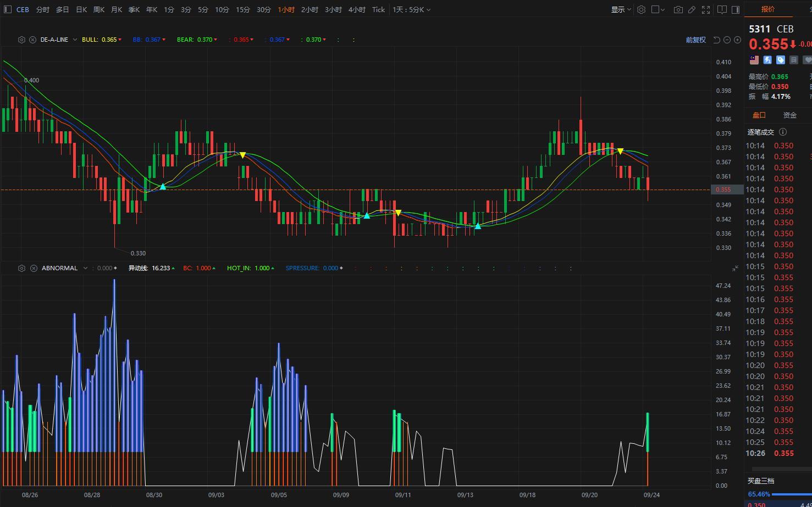Screen dimensions: 812x507
Task: Open the 资金 capital tab
Action: [790, 115]
